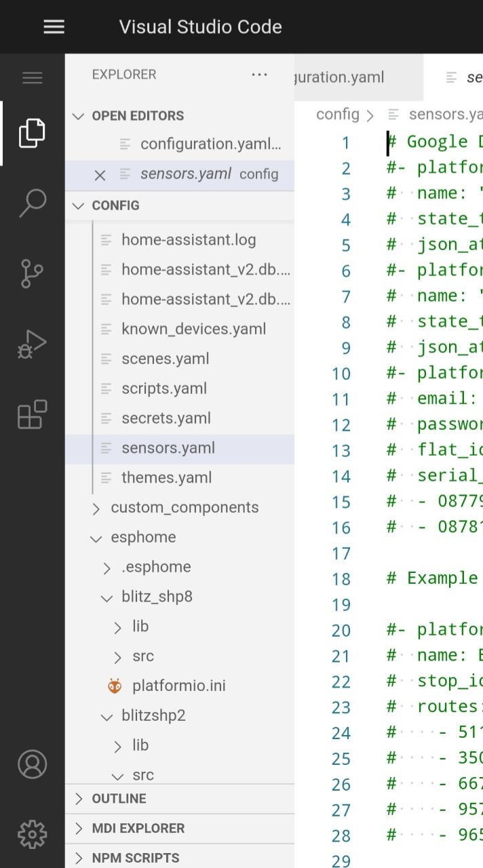Click file icon next to themes.yaml

click(106, 478)
